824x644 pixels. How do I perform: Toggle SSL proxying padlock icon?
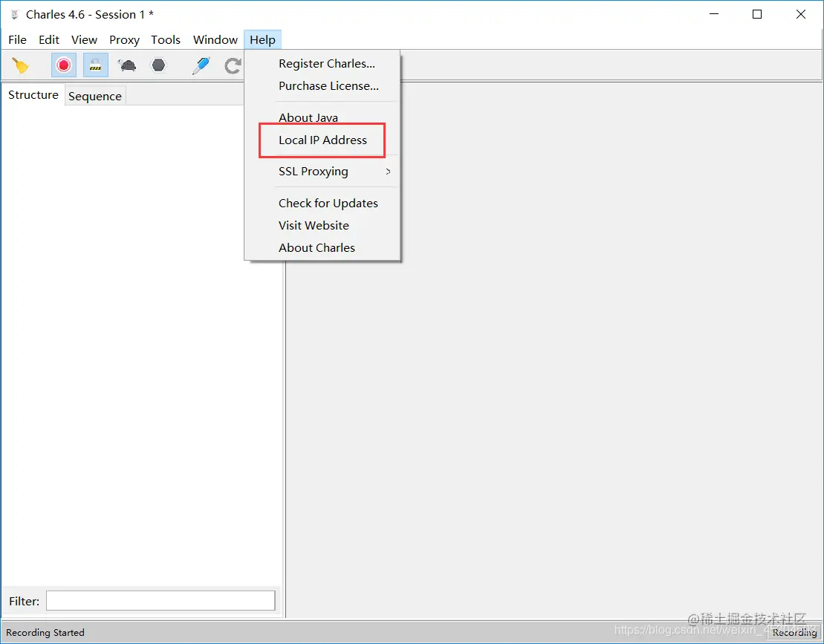pyautogui.click(x=95, y=65)
